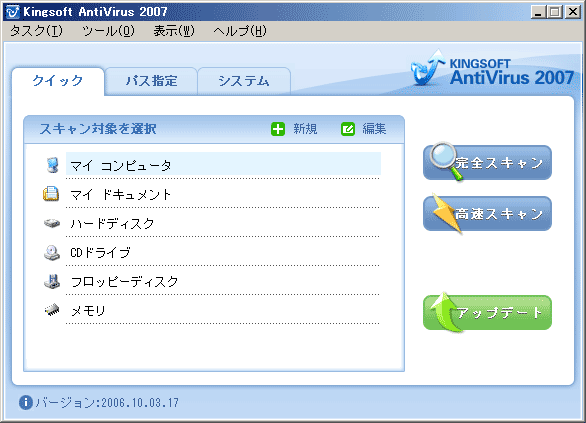
Task: Open the ツール(O) menu
Action: point(108,31)
